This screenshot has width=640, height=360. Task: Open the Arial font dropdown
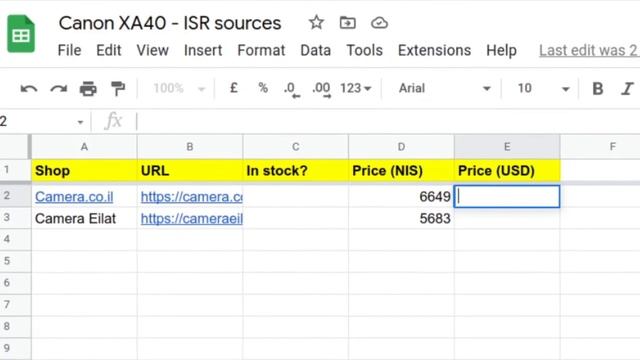[x=444, y=88]
